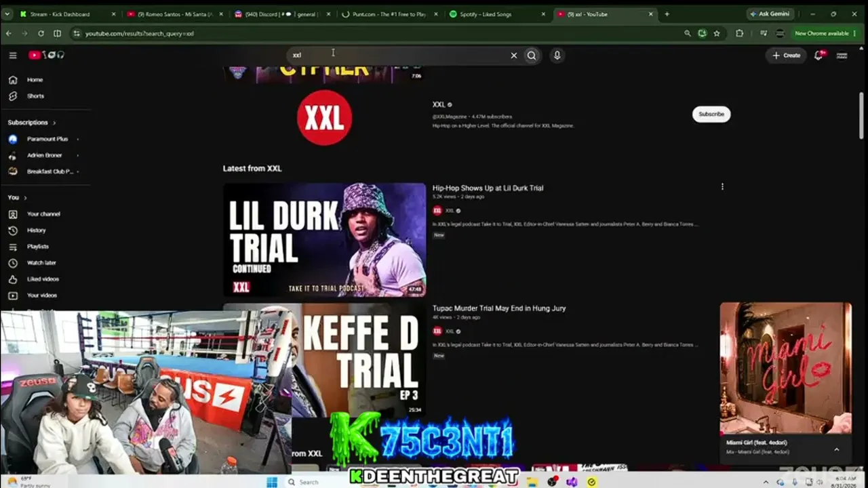Open the taskbar clock and date

(x=844, y=482)
